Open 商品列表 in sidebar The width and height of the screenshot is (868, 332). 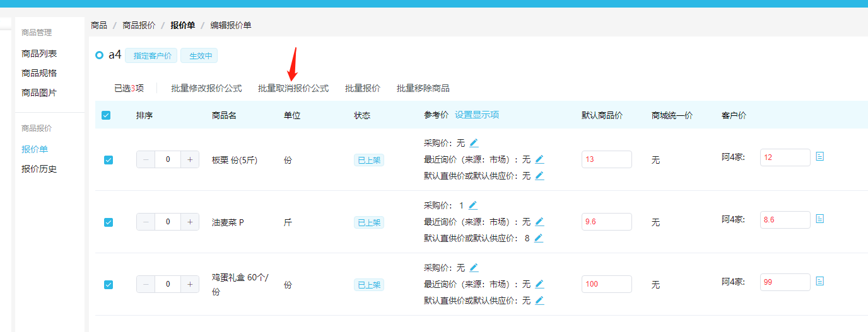tap(39, 54)
